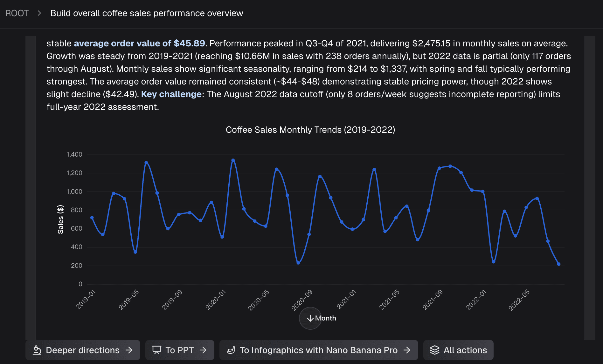Go to ROOT breadcrumb
Viewport: 603px width, 364px height.
tap(17, 13)
